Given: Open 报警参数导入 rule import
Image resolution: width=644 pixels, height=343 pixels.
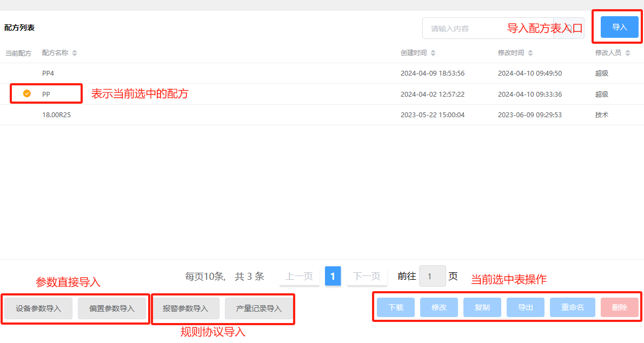Looking at the screenshot, I should 185,308.
